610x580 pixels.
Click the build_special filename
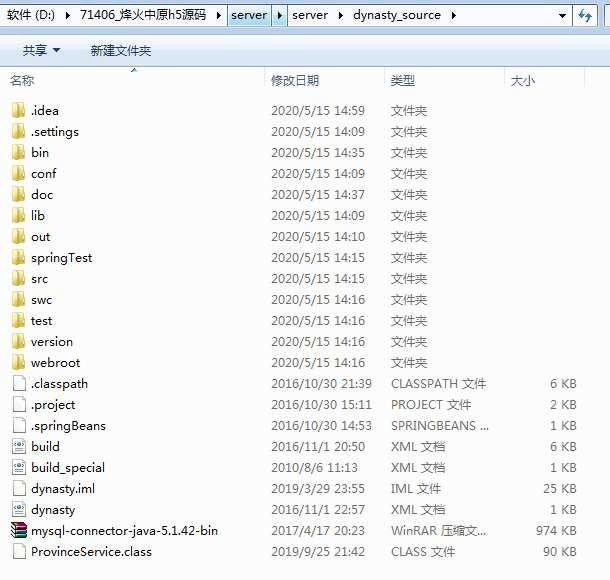pos(68,468)
